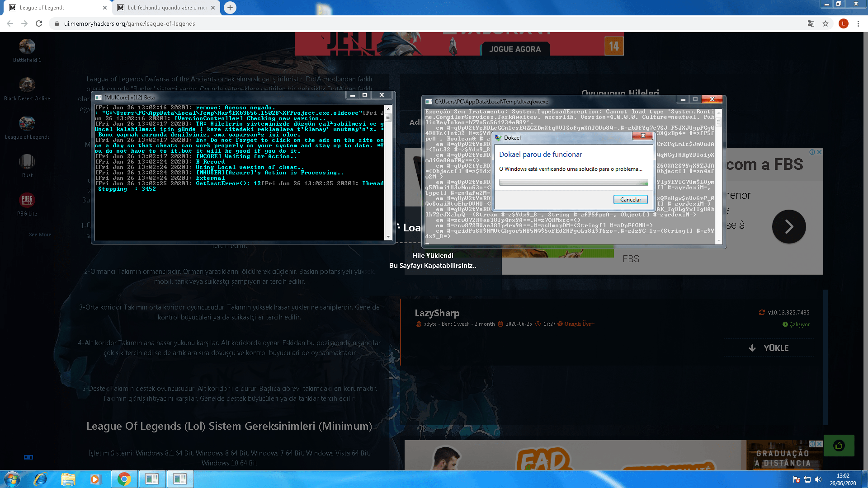Screen dimensions: 868x488
Task: Select the League of Legends sidebar icon
Action: point(27,123)
